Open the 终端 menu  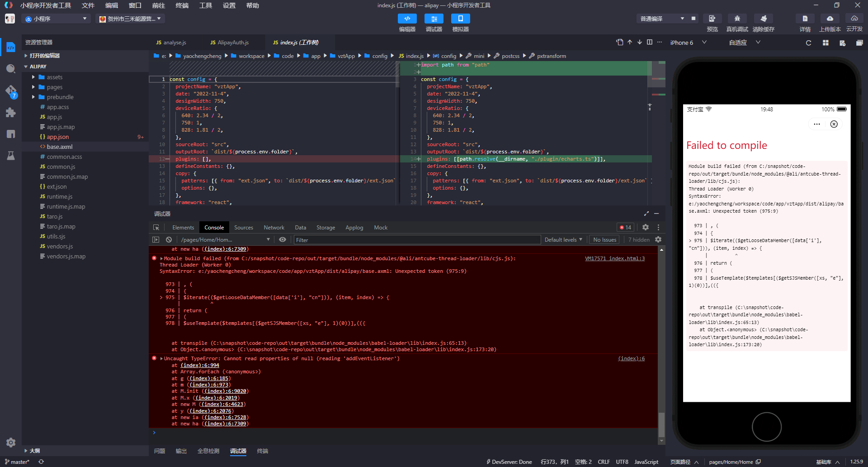[182, 5]
